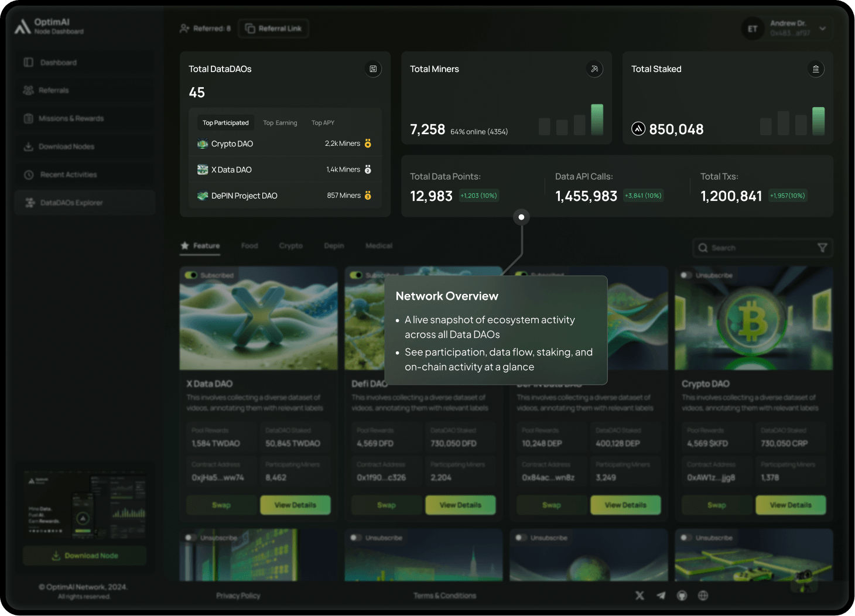This screenshot has width=855, height=616.
Task: Click the filter funnel icon in search
Action: [822, 248]
